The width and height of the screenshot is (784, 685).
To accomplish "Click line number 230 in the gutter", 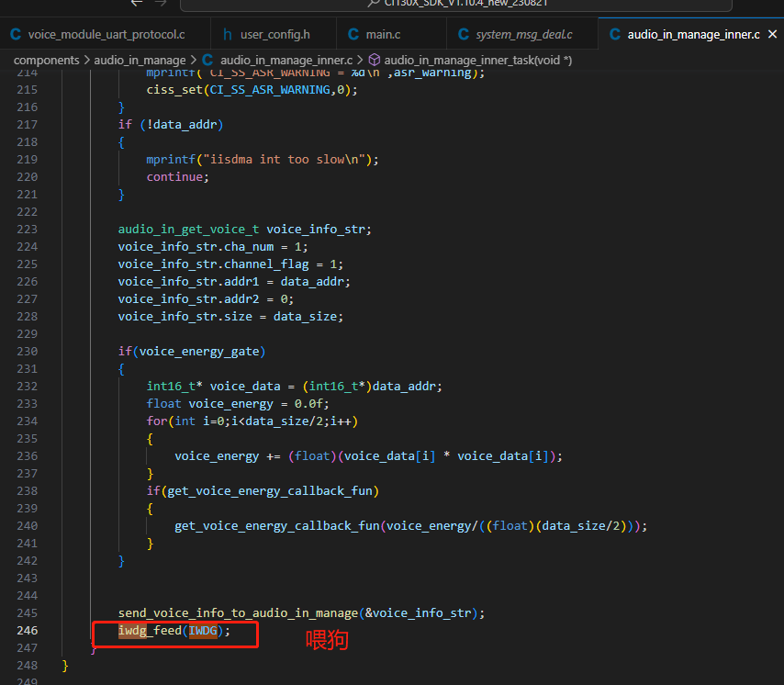I will (x=27, y=351).
